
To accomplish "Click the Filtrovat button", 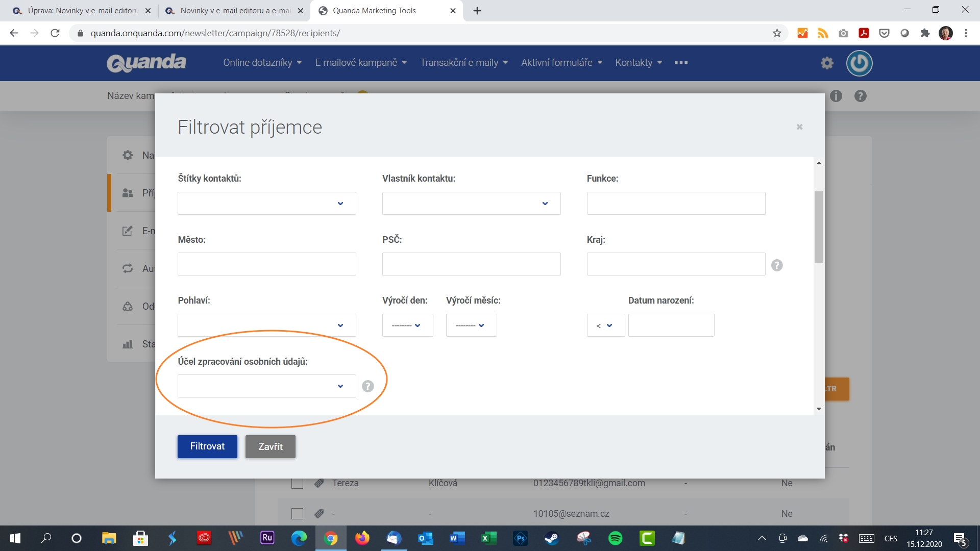I will pos(207,446).
